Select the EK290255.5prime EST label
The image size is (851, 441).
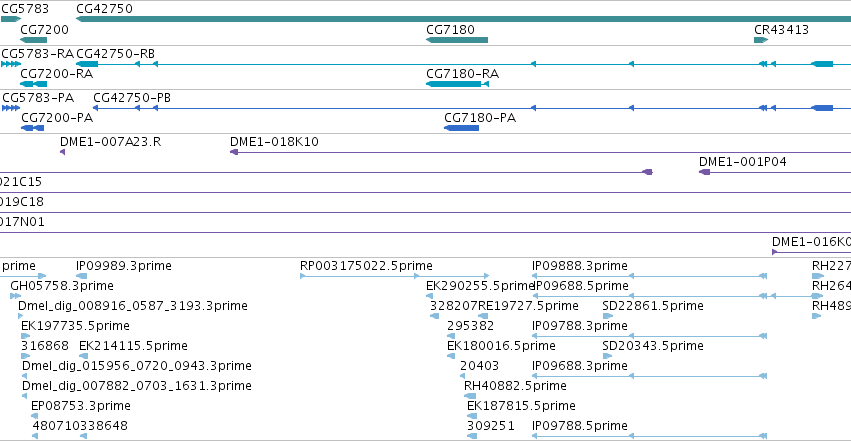tap(479, 286)
